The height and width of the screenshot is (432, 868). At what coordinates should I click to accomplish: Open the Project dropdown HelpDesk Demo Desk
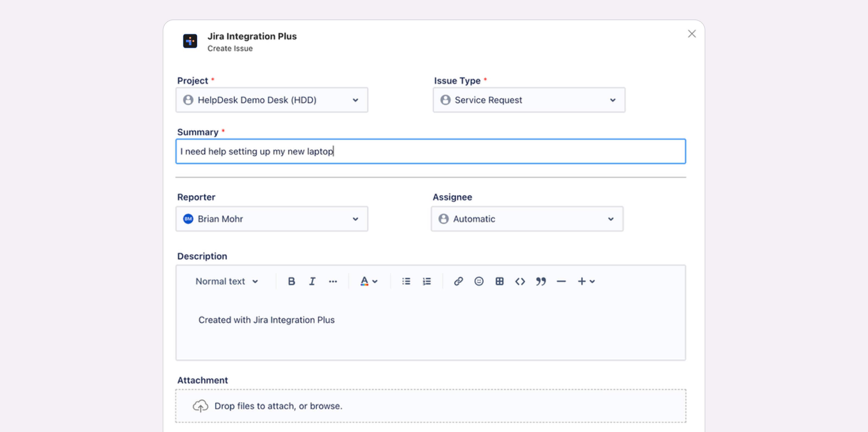[x=272, y=100]
